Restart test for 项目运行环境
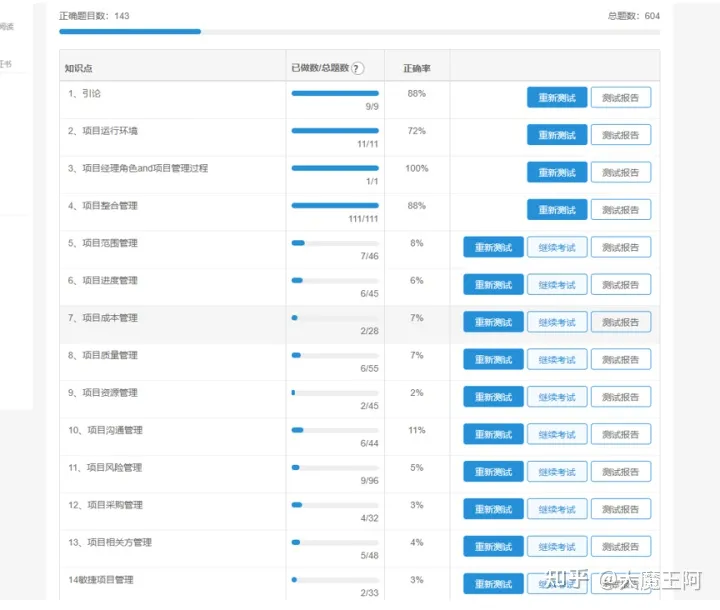 point(557,135)
